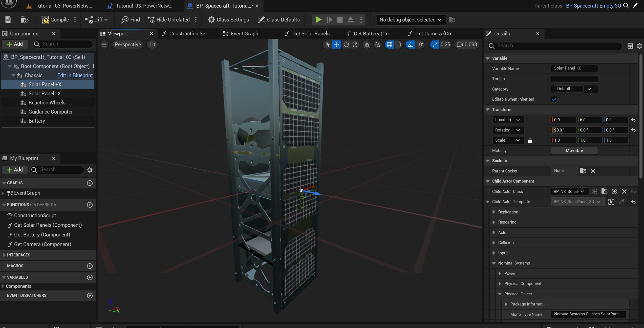Change grid snap value 10
This screenshot has height=328, width=644.
(398, 45)
